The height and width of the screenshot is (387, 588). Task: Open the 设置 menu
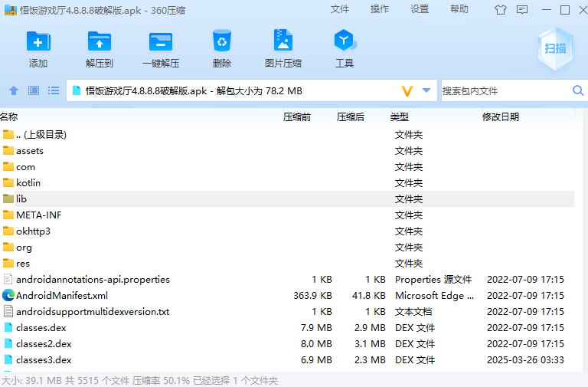(x=420, y=9)
